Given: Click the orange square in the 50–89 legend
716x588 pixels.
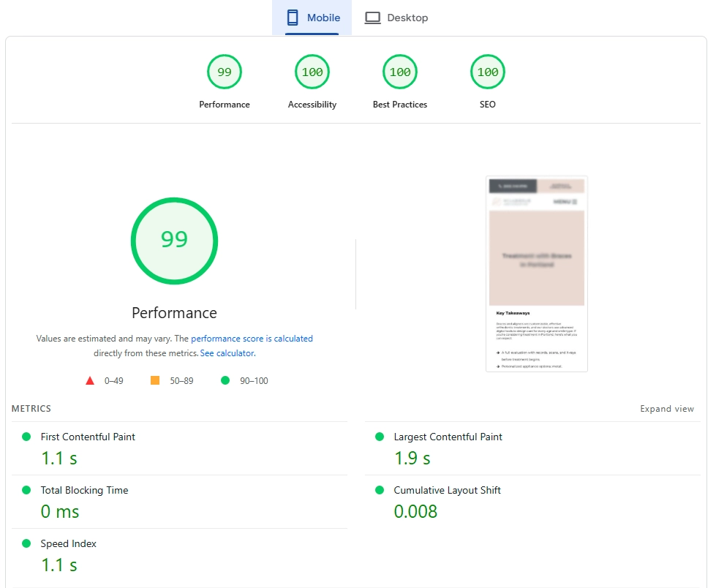Looking at the screenshot, I should click(x=154, y=380).
